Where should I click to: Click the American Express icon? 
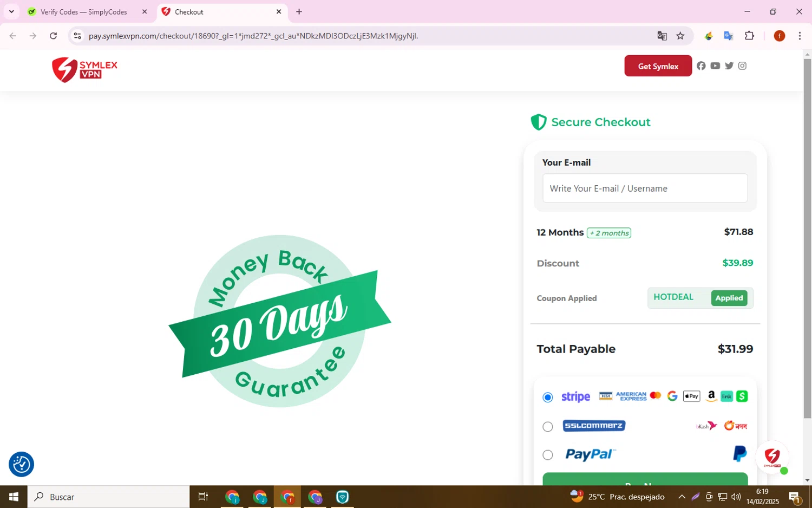[x=631, y=396]
